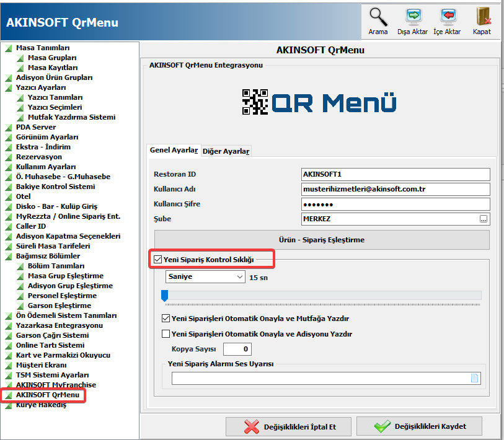
Task: Toggle Yeni Sipariş Kontrol Sıklığı checkbox
Action: [x=157, y=260]
